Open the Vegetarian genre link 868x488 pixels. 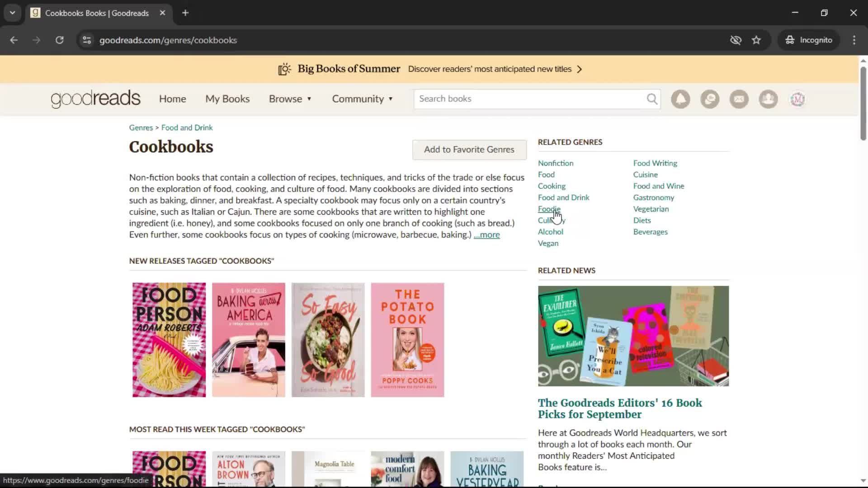[651, 209]
